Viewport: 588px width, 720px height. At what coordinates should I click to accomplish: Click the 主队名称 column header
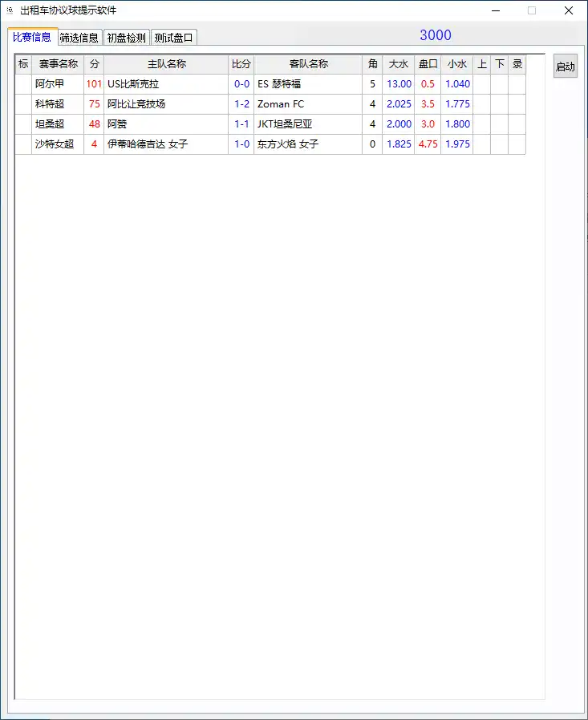tap(166, 64)
